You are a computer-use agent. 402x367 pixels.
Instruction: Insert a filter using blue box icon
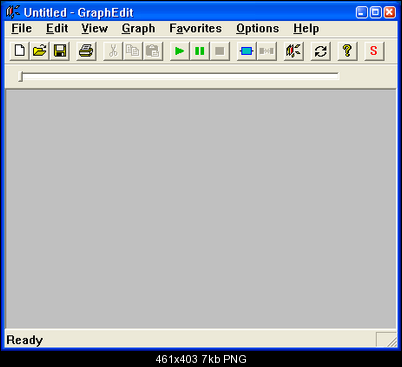pos(246,51)
